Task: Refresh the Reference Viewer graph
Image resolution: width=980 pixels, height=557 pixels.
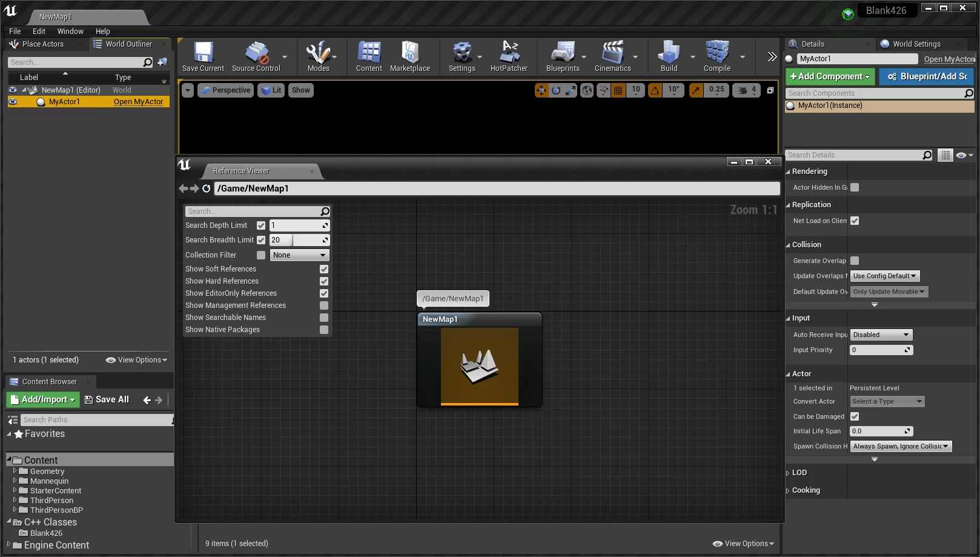Action: [x=207, y=188]
